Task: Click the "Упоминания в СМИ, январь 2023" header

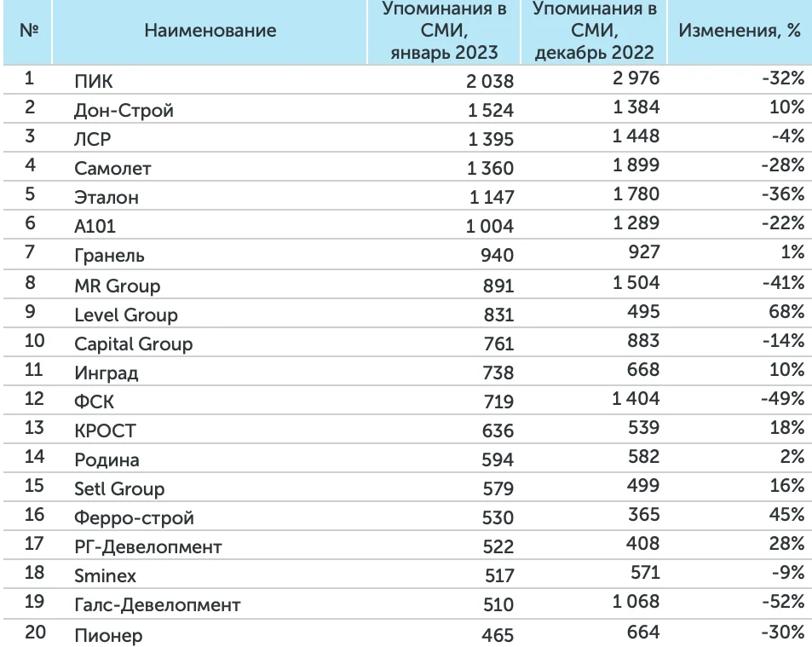Action: click(x=443, y=31)
